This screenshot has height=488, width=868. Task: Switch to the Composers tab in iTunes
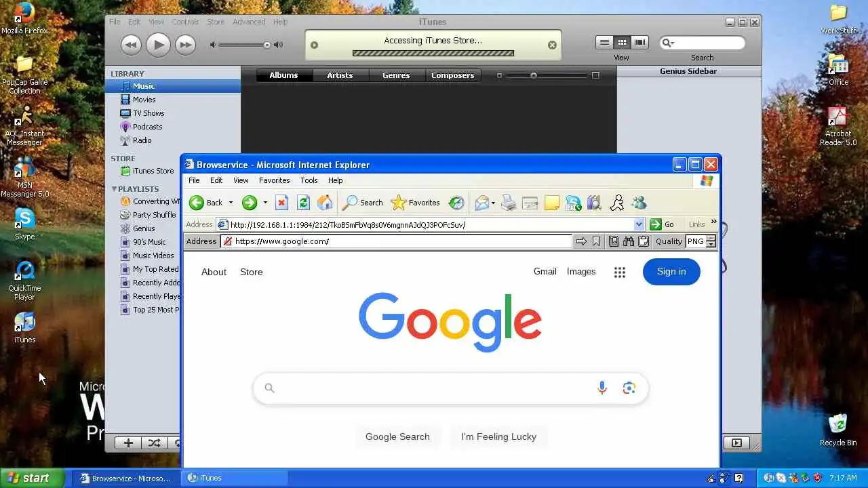452,75
